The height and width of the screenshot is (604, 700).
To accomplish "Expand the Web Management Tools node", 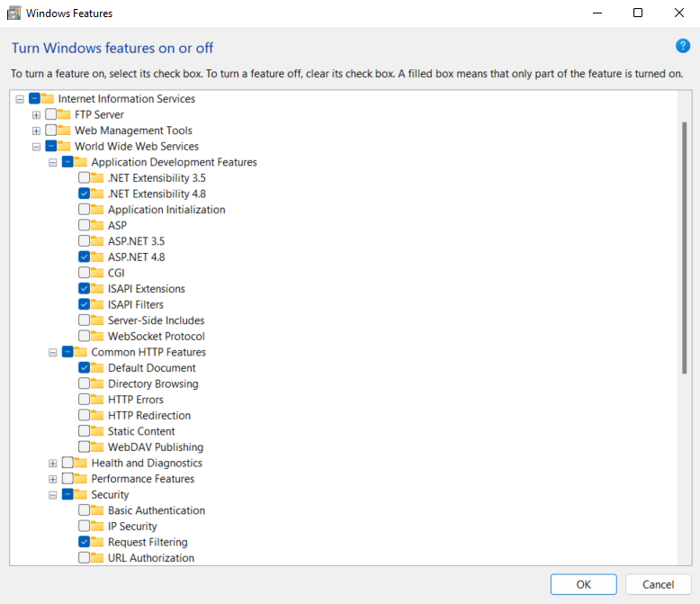I will 36,131.
